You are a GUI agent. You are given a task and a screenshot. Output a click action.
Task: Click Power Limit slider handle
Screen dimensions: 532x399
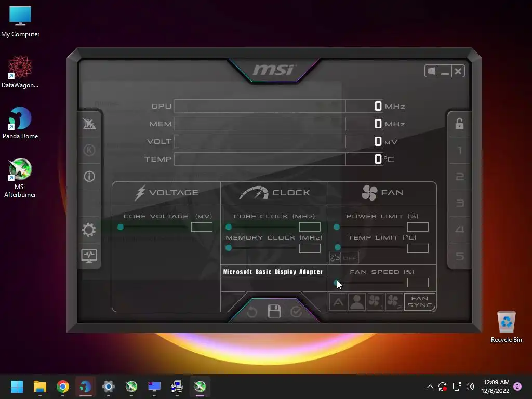(337, 227)
